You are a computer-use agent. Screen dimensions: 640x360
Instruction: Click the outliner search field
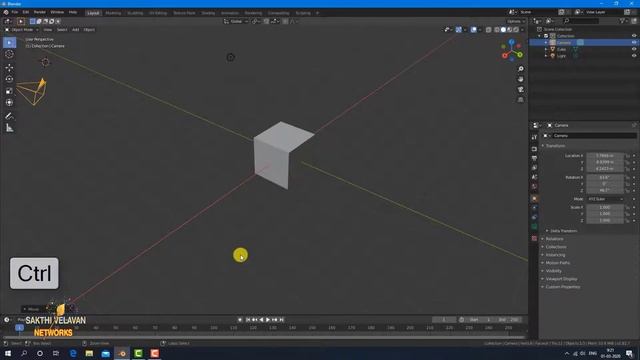581,20
